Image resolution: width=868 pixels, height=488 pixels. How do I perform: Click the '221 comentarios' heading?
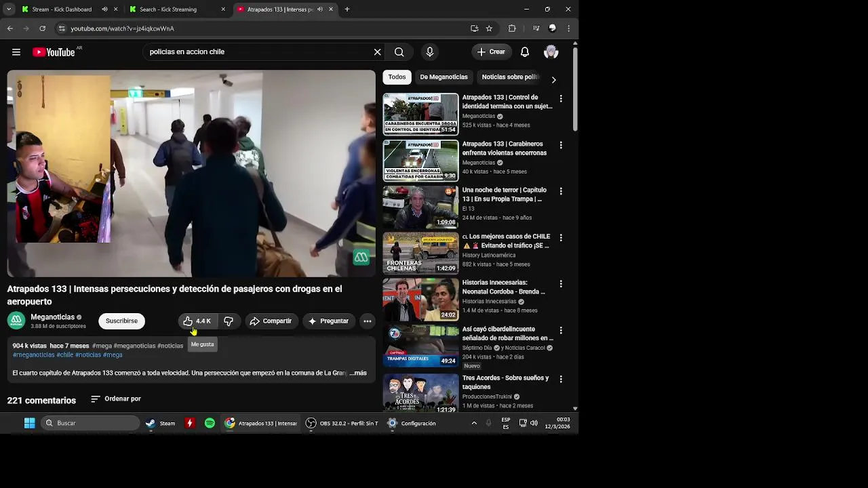point(41,401)
